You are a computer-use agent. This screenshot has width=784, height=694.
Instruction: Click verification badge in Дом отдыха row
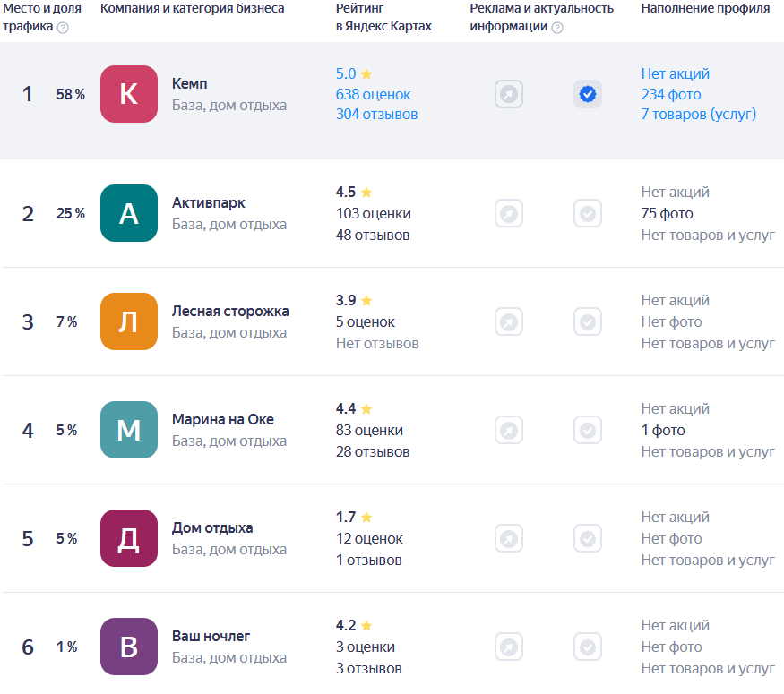point(588,538)
